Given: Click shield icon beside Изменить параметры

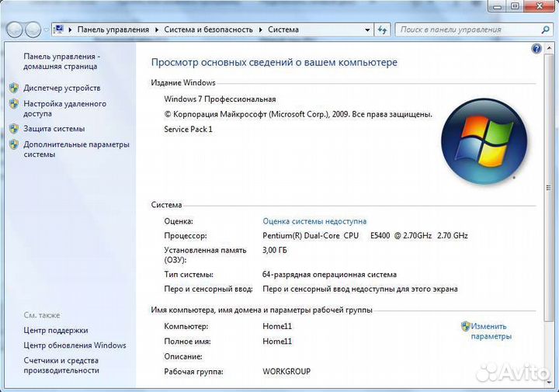Looking at the screenshot, I should tap(466, 326).
